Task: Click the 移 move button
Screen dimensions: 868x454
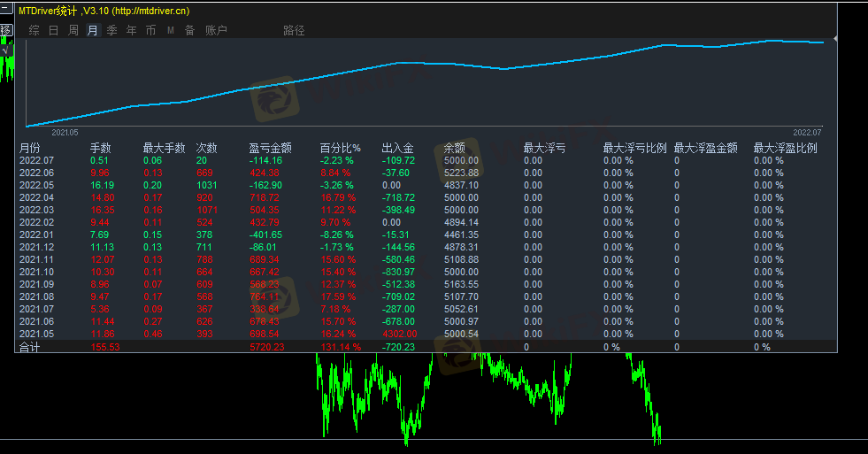Action: [6, 30]
